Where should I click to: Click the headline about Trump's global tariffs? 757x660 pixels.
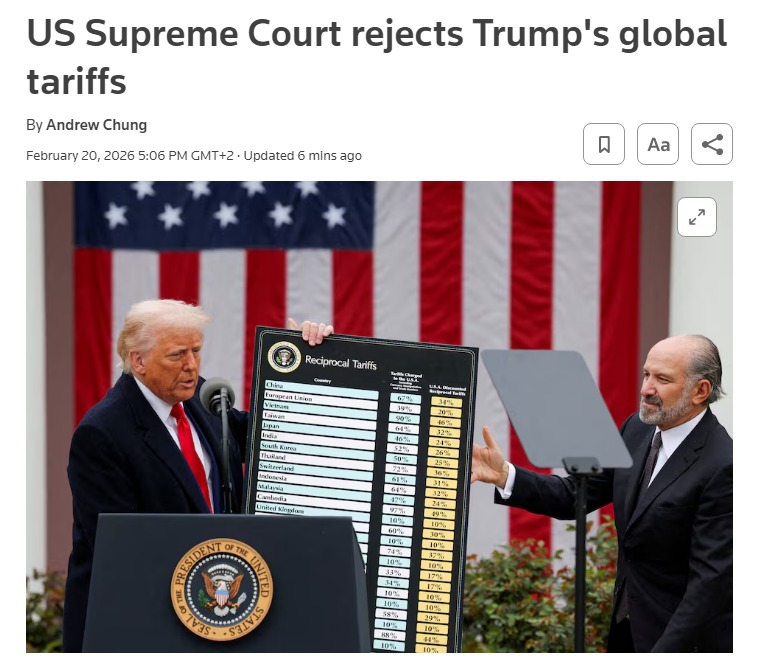377,56
